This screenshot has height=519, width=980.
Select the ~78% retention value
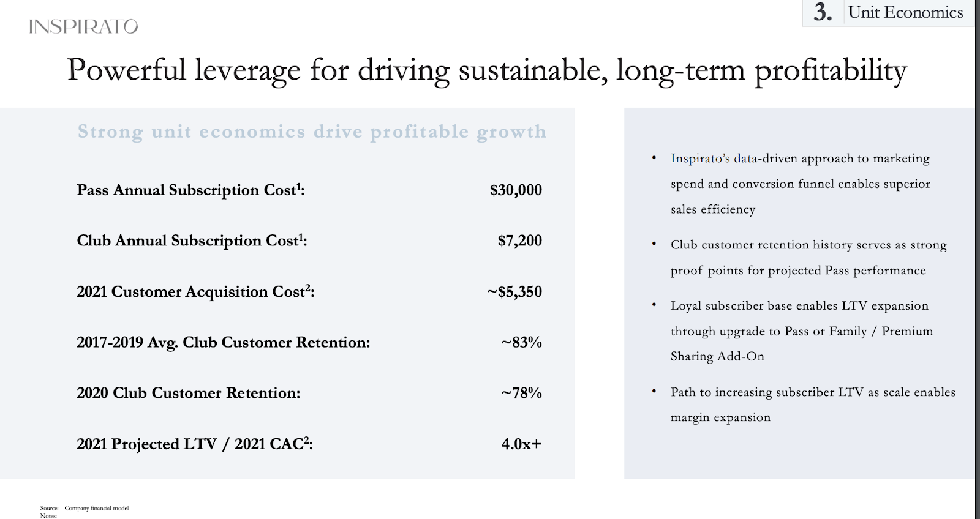[x=522, y=393]
